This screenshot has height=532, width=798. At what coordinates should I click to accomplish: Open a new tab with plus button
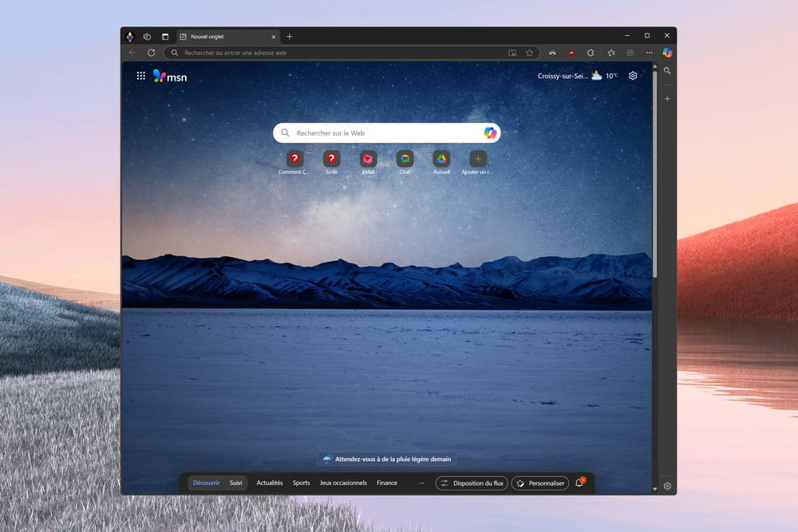pyautogui.click(x=290, y=37)
